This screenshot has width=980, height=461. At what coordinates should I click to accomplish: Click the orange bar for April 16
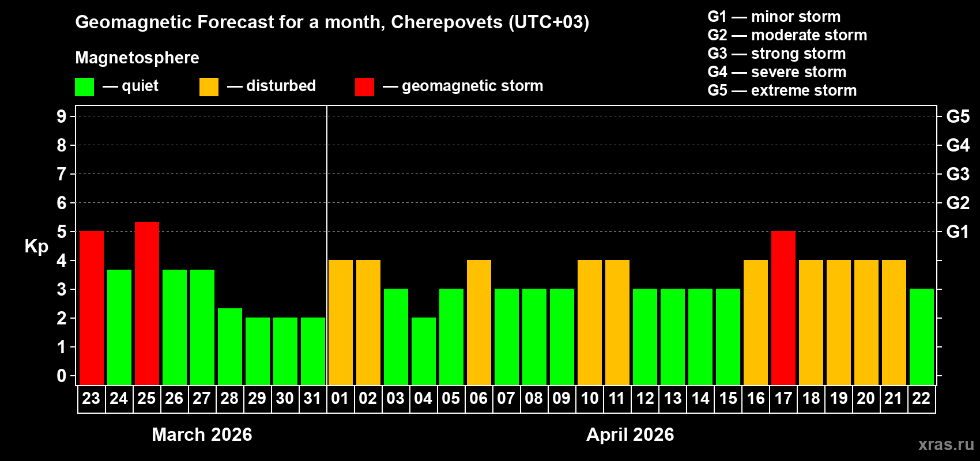pos(756,322)
